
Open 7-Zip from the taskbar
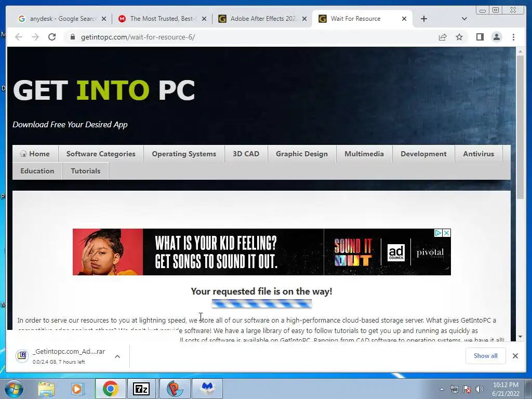[x=141, y=389]
